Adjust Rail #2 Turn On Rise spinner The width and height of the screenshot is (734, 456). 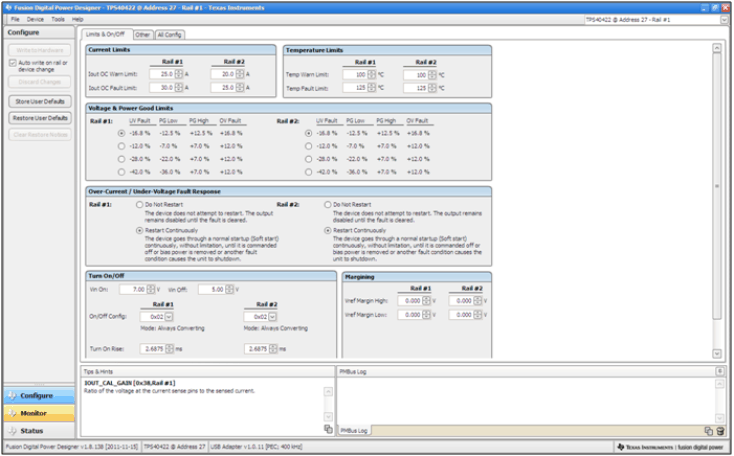click(x=273, y=349)
